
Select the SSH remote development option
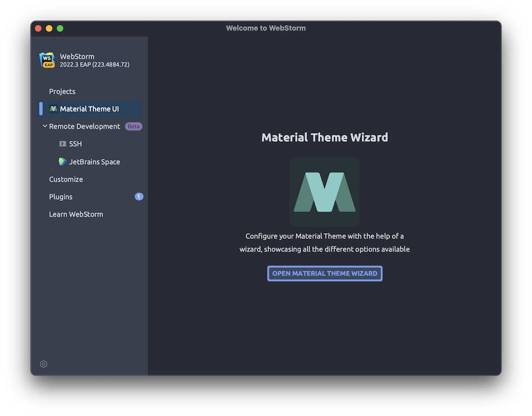coord(75,144)
